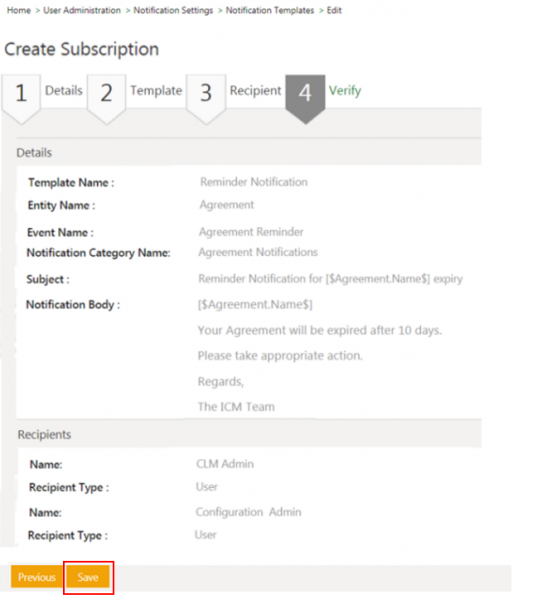Switch to the Recipient step label

(256, 91)
